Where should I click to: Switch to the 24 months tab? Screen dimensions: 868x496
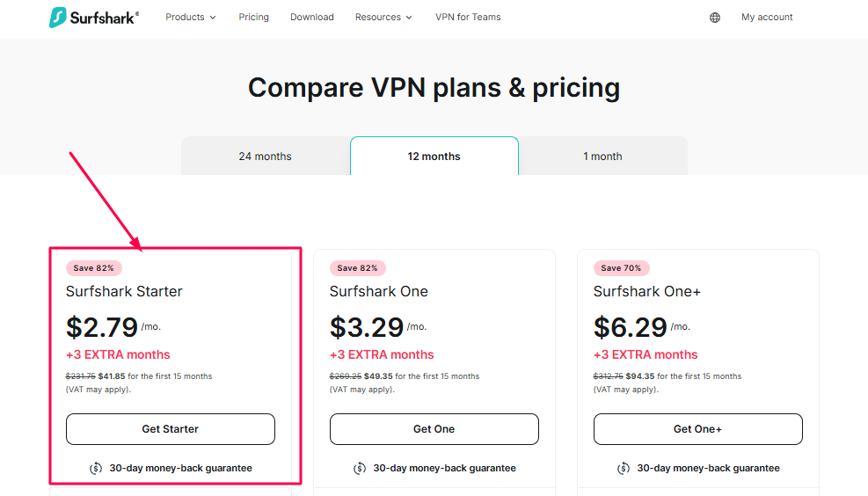265,157
